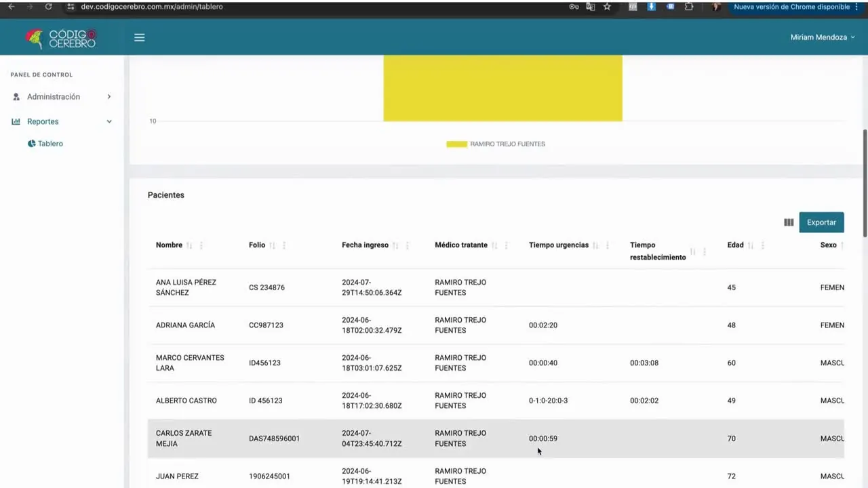Sort table by Edad column
The width and height of the screenshot is (868, 488).
[751, 245]
